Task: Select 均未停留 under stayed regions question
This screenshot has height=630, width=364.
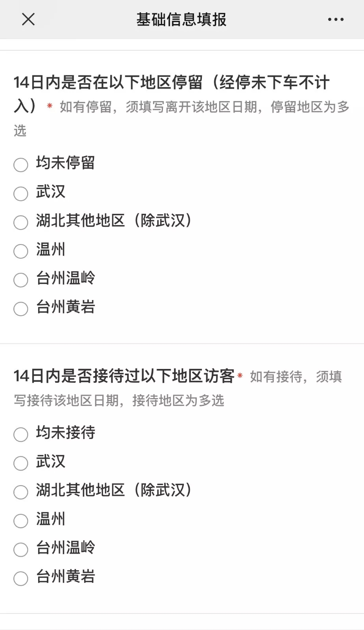Action: pos(21,165)
